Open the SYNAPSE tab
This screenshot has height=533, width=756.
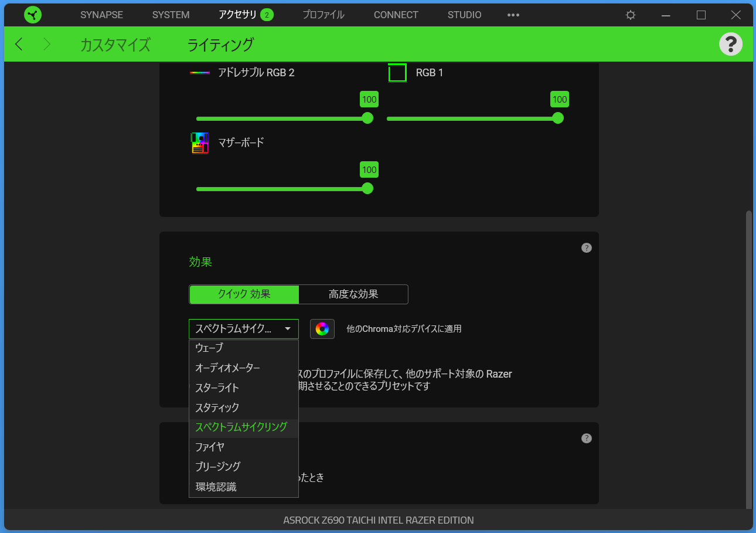(101, 15)
